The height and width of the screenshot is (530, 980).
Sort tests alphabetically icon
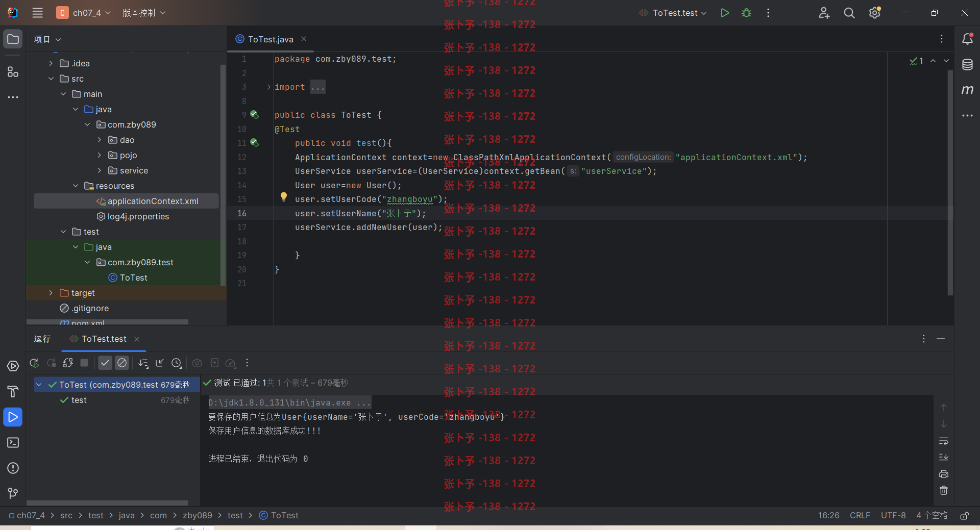click(143, 363)
